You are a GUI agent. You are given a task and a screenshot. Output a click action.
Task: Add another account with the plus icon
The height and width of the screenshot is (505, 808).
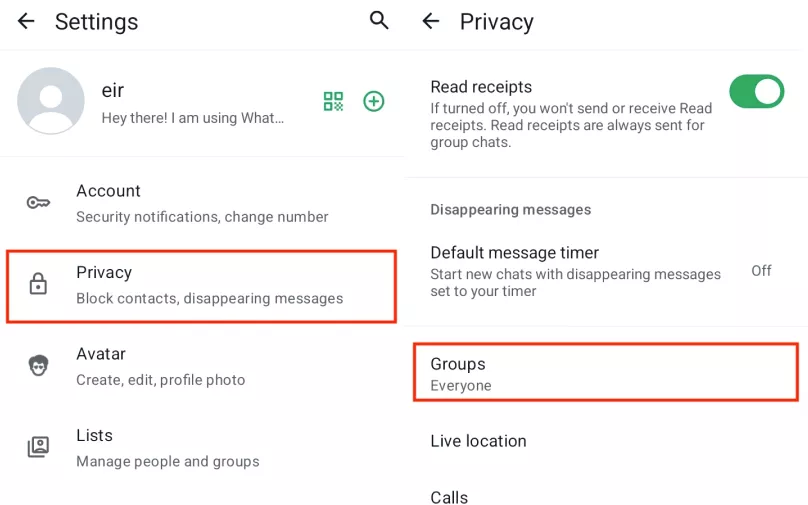click(374, 101)
